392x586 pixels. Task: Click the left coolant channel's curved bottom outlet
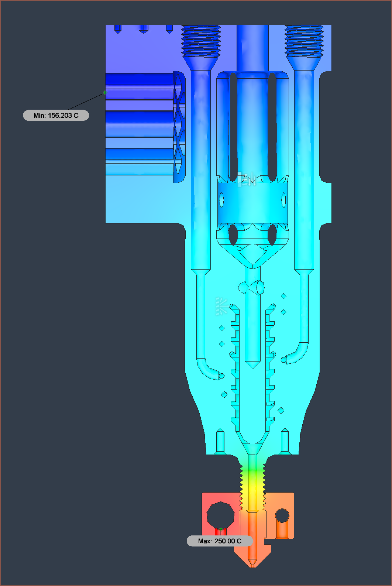[x=211, y=371]
